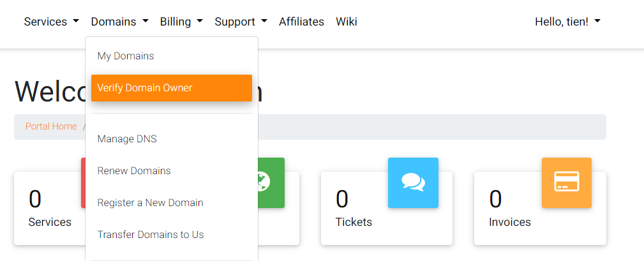Collapse the Domains dropdown menu
Viewport: 644px width, 261px height.
tap(119, 22)
